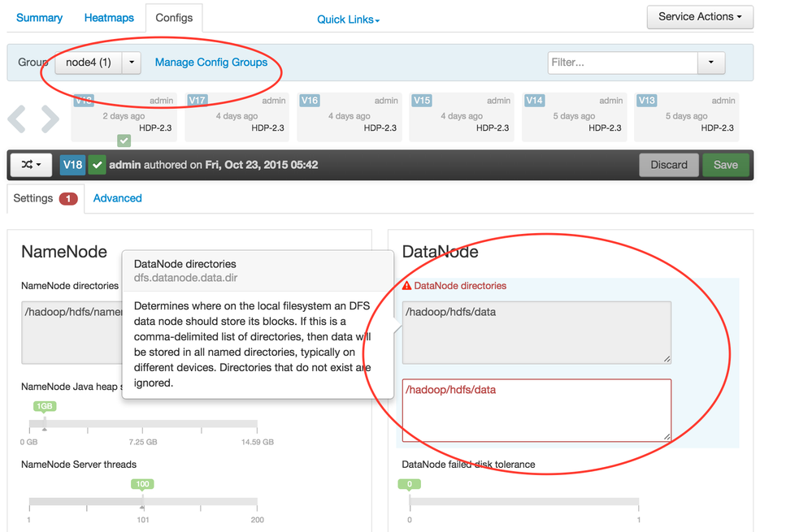Click the grey default DataNode directories box
812x532 pixels.
(x=537, y=332)
